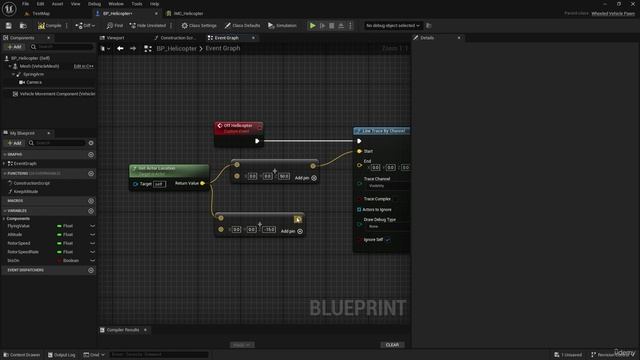Close the Event Graph tab

point(253,38)
